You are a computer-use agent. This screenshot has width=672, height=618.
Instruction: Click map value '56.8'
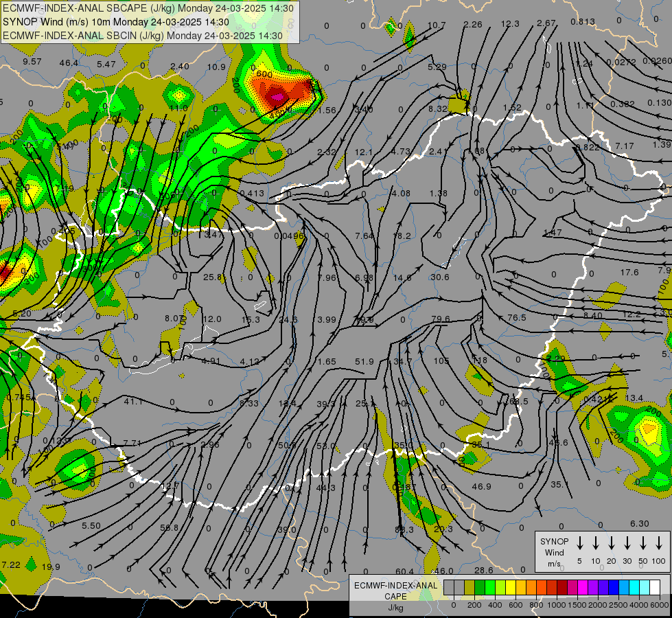tap(170, 527)
